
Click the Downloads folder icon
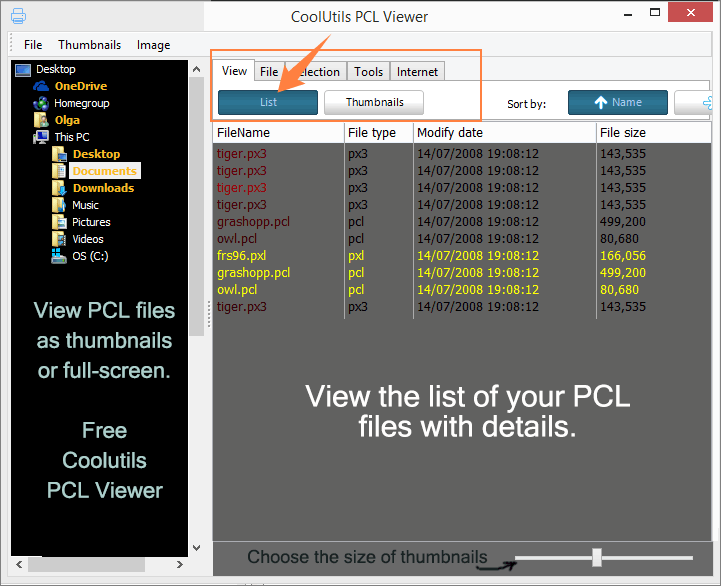pos(59,188)
